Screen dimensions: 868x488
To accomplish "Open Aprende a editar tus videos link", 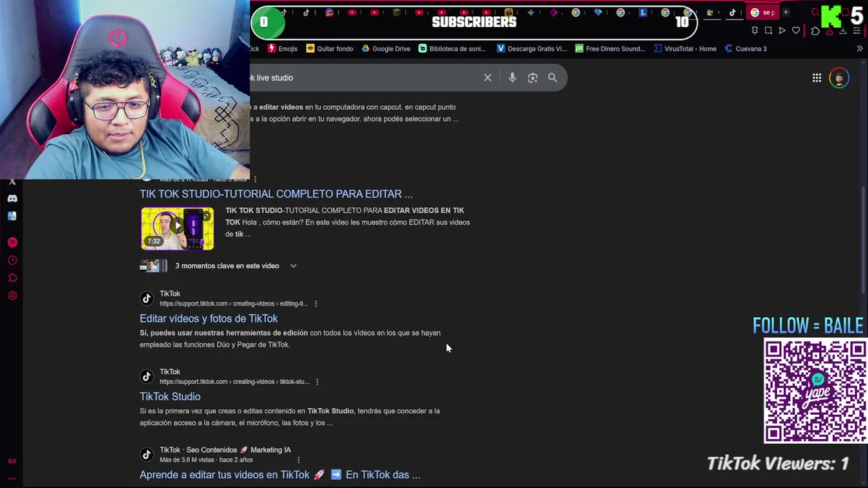I will pos(280,475).
